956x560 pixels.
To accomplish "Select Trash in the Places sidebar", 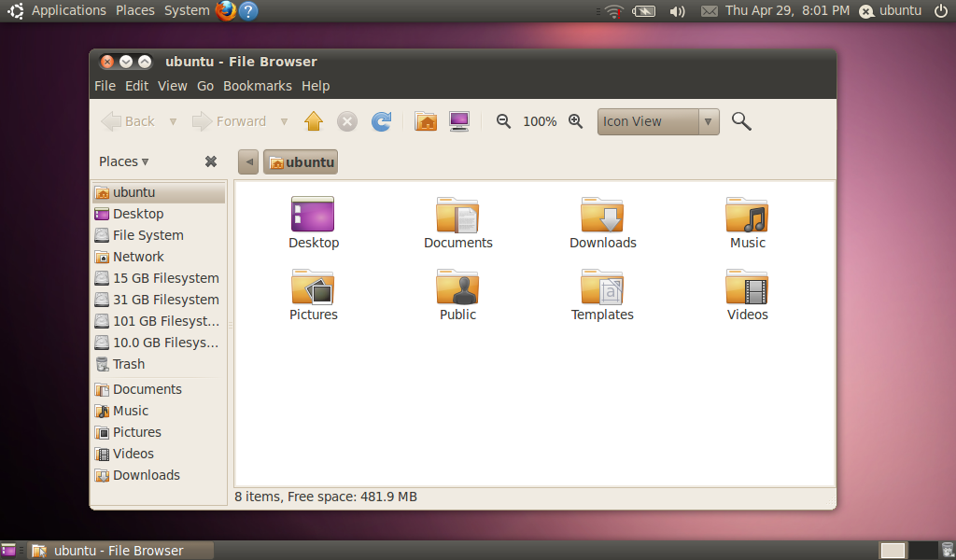I will [x=129, y=364].
